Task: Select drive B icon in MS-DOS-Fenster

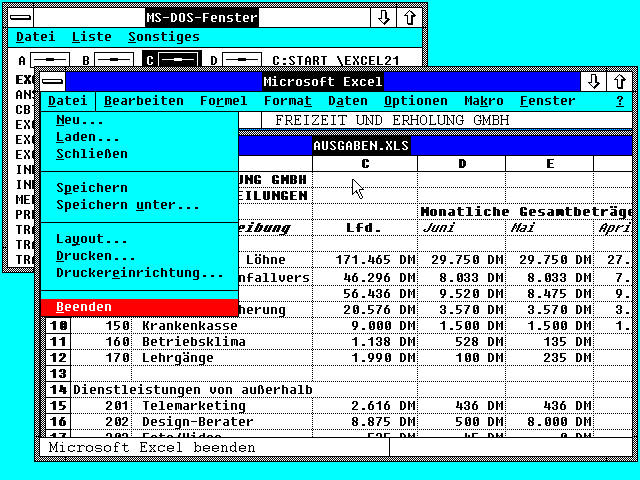Action: coord(114,60)
